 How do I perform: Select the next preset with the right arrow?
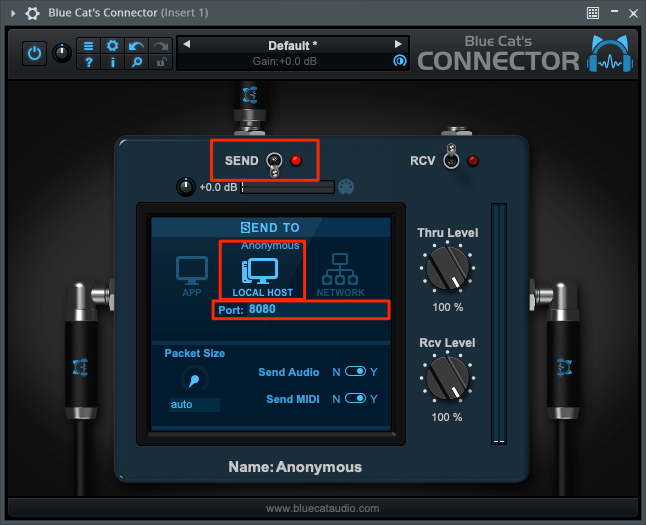398,44
